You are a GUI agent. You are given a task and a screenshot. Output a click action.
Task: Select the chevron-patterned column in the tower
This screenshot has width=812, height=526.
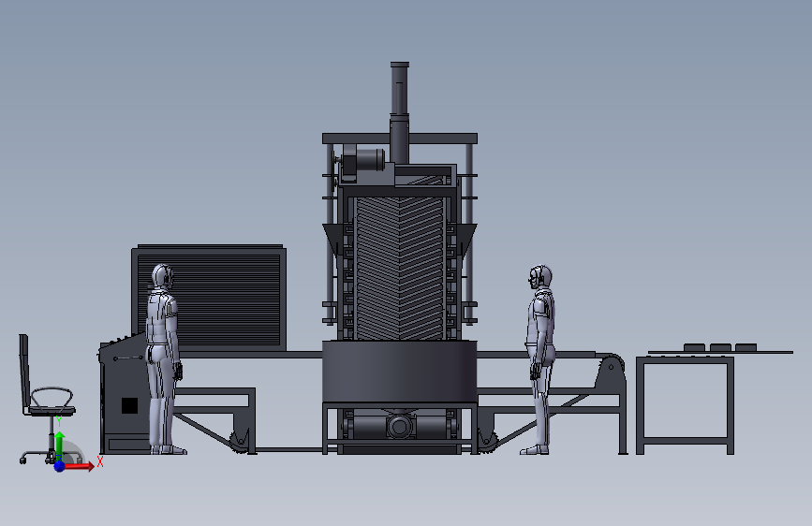pos(399,269)
